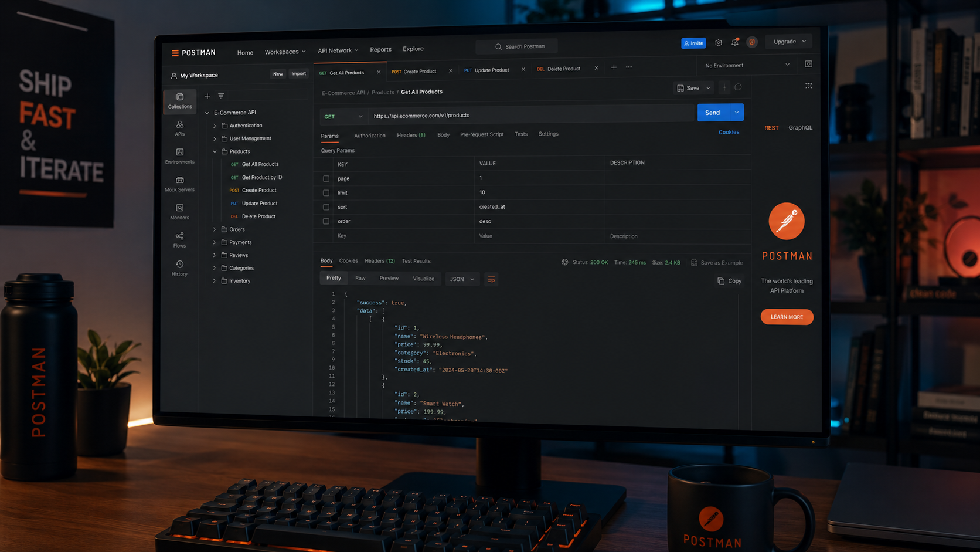Image resolution: width=980 pixels, height=552 pixels.
Task: Click the wrap lines icon in response
Action: tap(491, 279)
